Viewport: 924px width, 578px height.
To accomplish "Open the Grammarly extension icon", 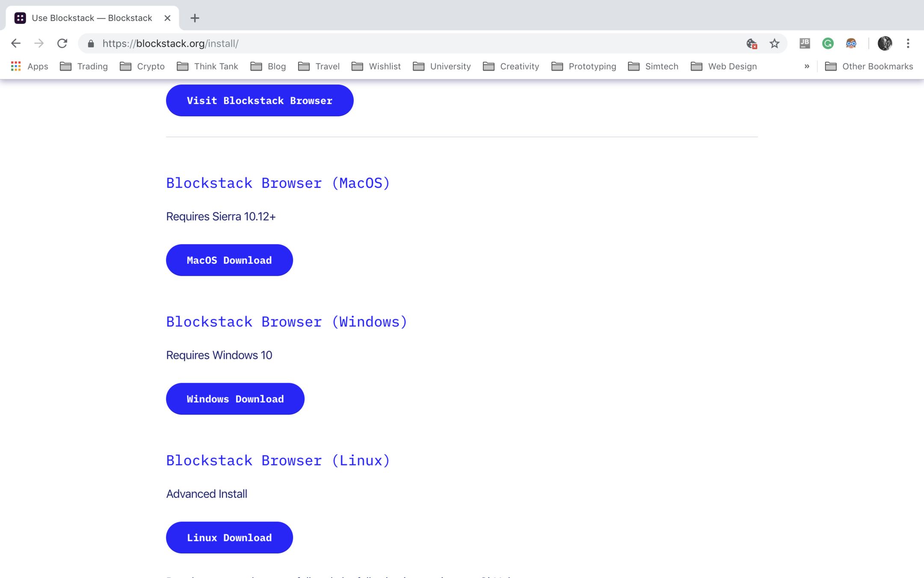I will pos(828,43).
